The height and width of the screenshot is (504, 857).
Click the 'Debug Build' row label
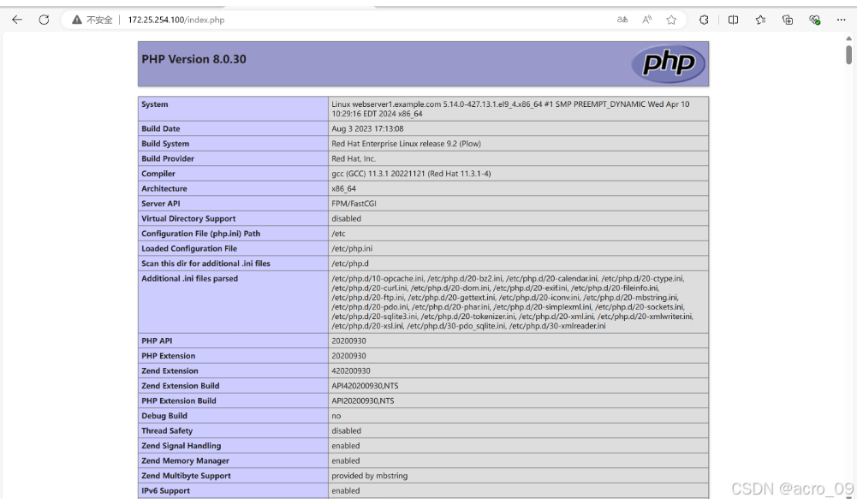coord(164,416)
